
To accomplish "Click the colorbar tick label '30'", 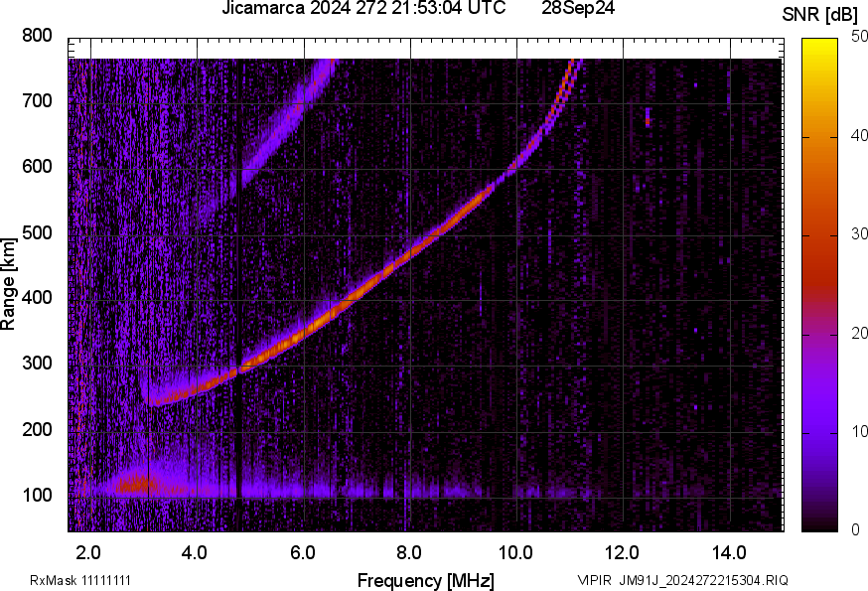I will [859, 234].
